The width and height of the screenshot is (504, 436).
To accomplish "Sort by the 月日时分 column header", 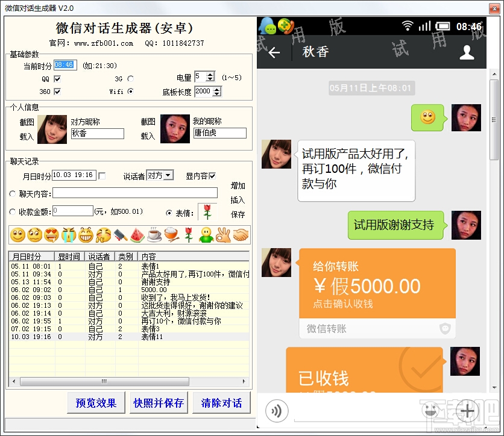I will pos(31,257).
